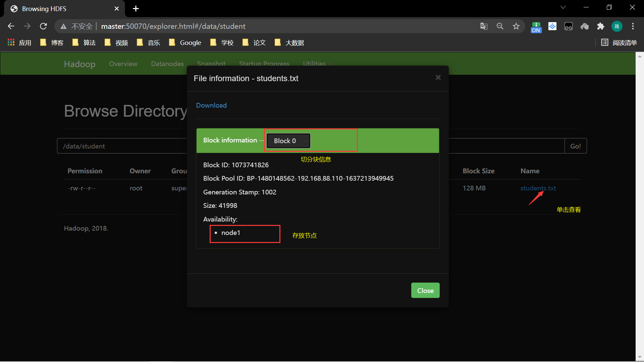Close the File information dialog with X
644x362 pixels.
tap(438, 77)
